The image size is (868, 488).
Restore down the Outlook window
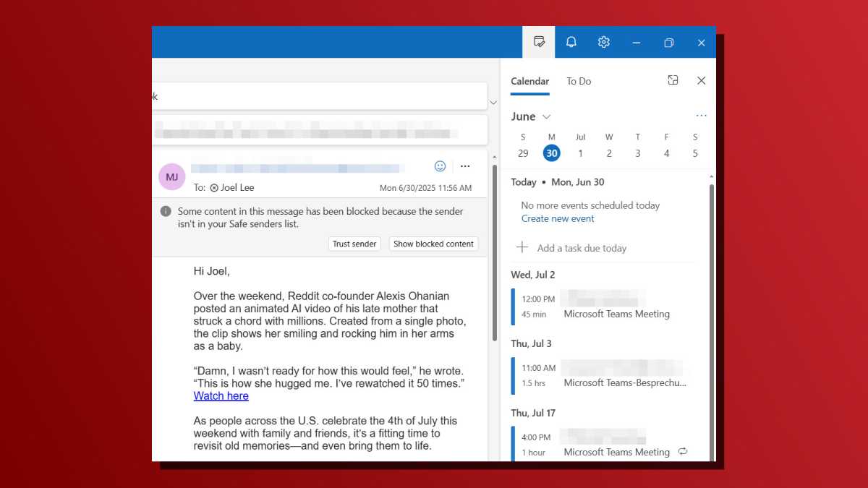pos(668,43)
